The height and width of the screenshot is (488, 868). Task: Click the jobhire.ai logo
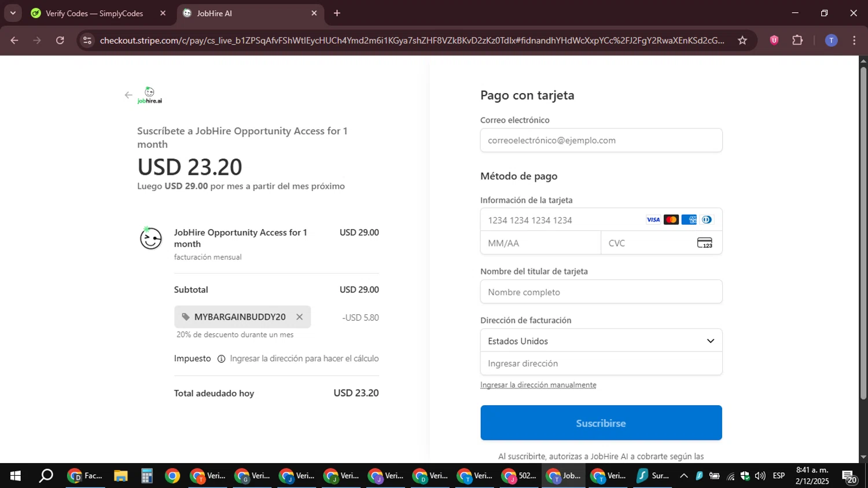[x=149, y=96]
